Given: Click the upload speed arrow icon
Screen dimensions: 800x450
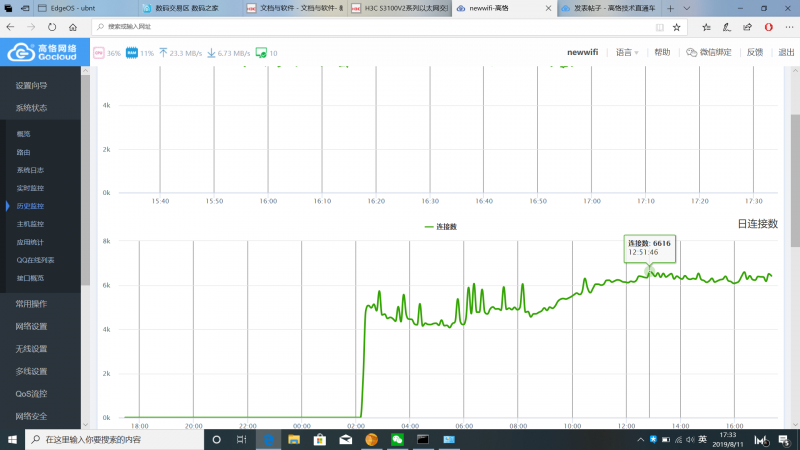Looking at the screenshot, I should (x=163, y=53).
